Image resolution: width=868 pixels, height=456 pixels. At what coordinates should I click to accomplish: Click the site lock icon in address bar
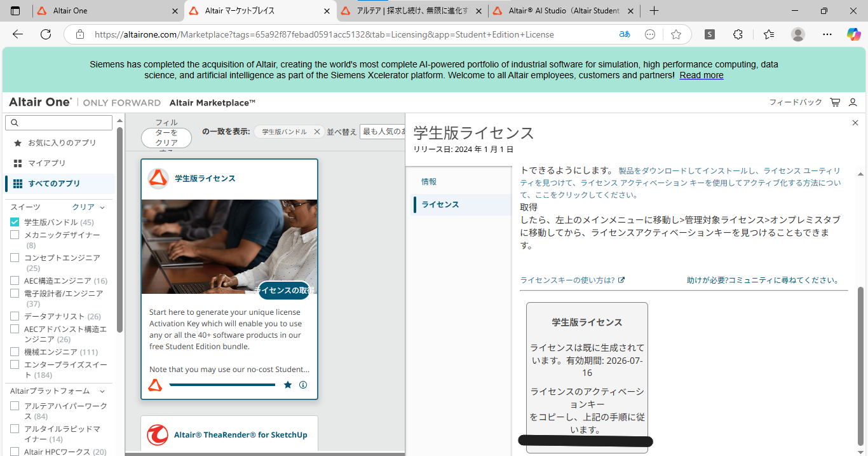79,34
